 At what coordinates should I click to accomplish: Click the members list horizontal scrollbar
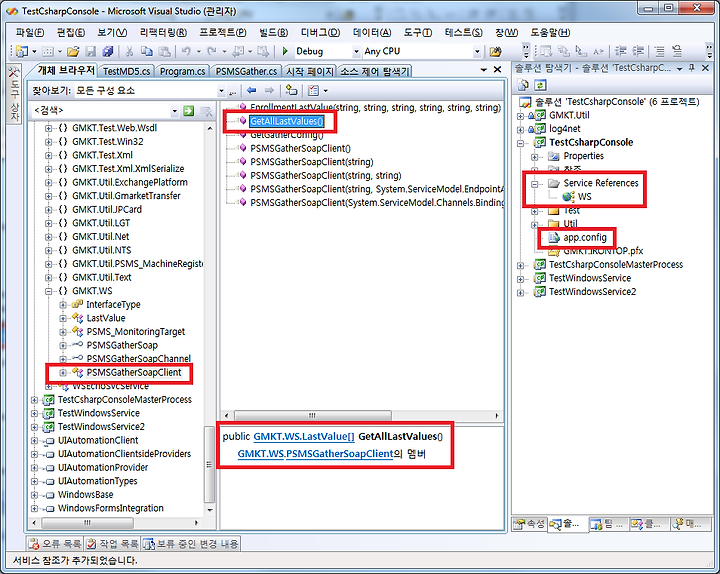[313, 416]
